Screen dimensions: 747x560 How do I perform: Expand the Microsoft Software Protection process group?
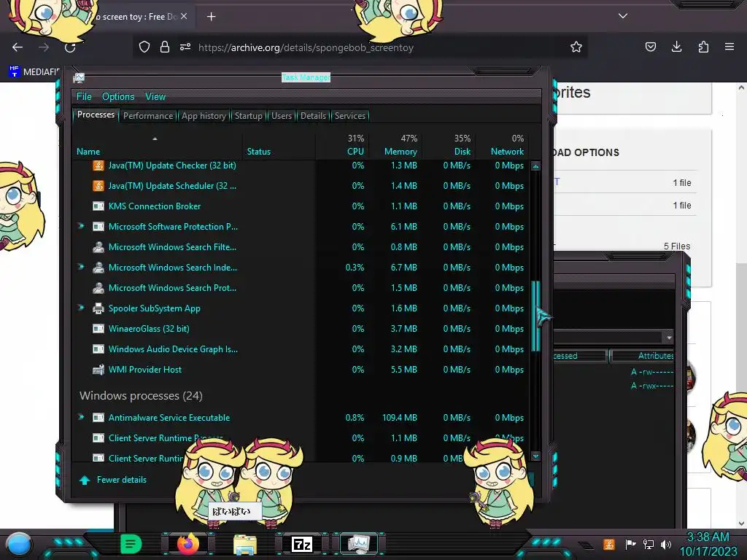pyautogui.click(x=81, y=226)
